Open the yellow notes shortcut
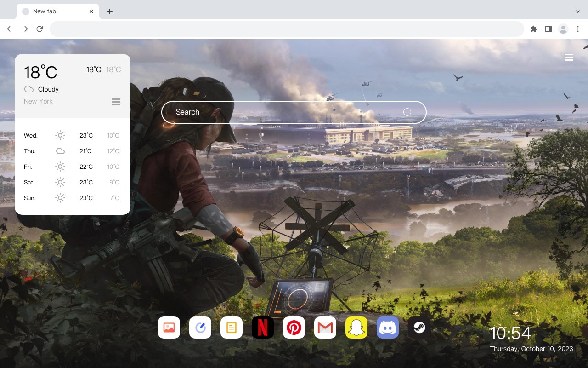 coord(232,328)
